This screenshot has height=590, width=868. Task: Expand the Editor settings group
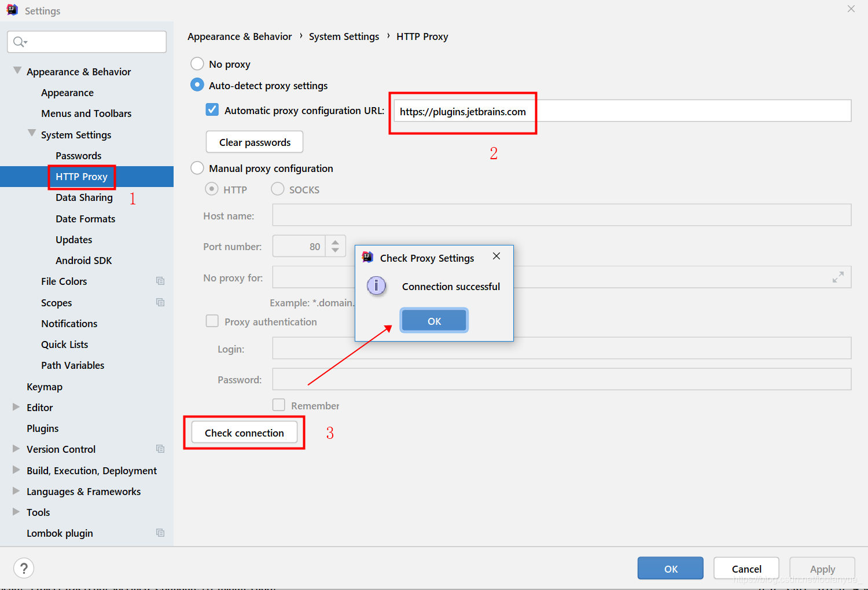[x=16, y=407]
